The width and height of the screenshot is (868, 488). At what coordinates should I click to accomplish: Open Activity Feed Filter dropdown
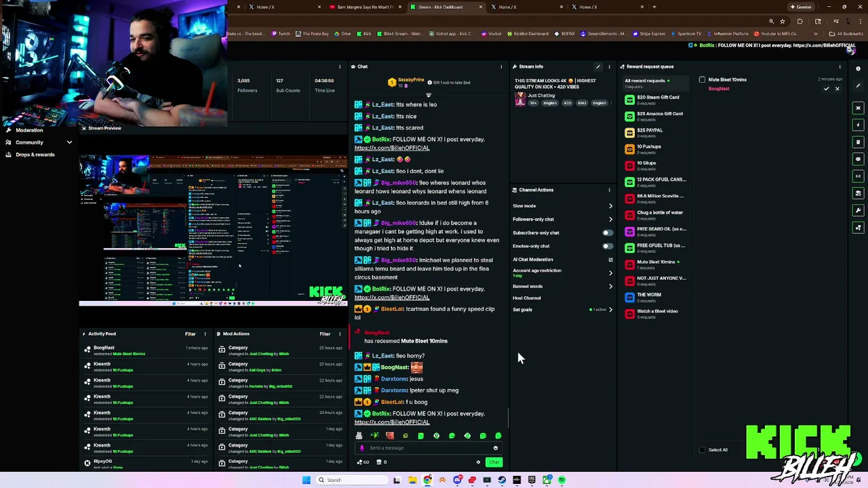[191, 333]
